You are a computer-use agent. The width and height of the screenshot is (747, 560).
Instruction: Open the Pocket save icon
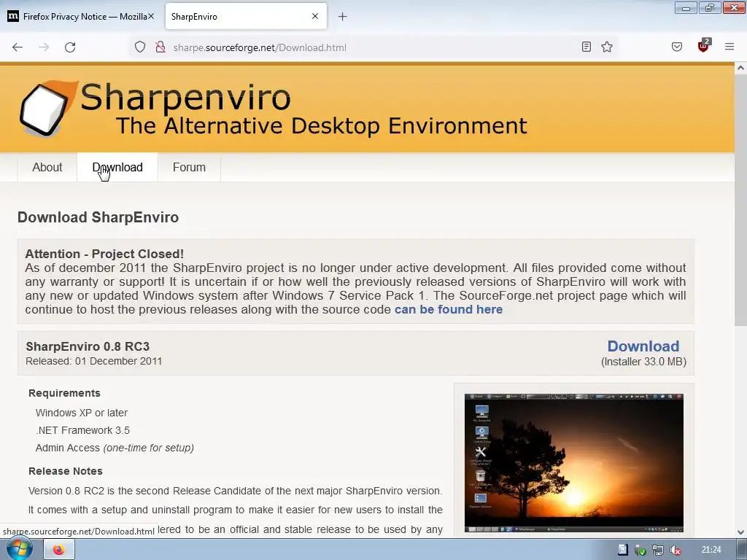click(x=676, y=47)
